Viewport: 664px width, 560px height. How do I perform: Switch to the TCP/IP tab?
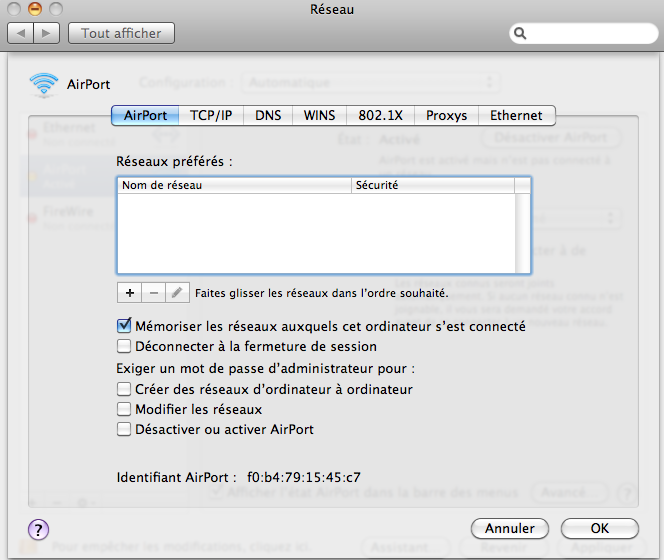click(211, 115)
